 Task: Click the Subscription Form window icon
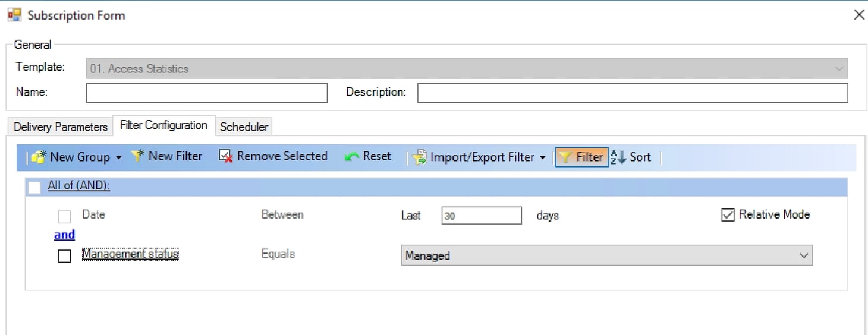[14, 15]
